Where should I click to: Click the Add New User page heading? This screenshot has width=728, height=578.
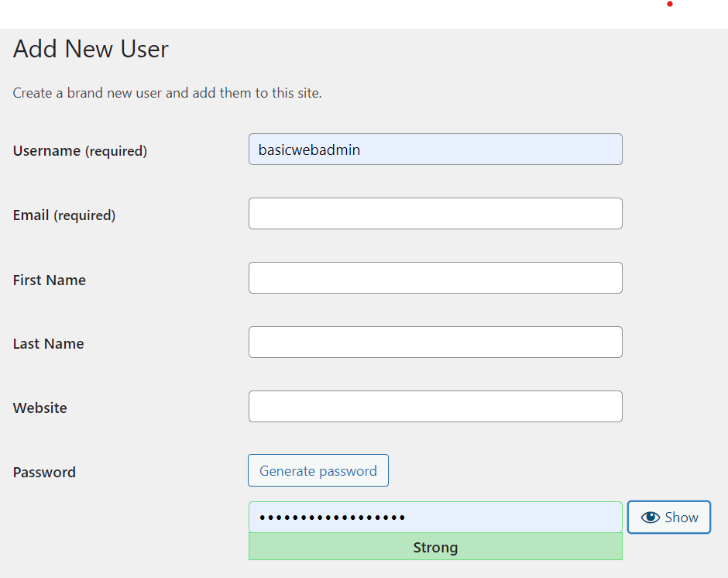point(90,49)
